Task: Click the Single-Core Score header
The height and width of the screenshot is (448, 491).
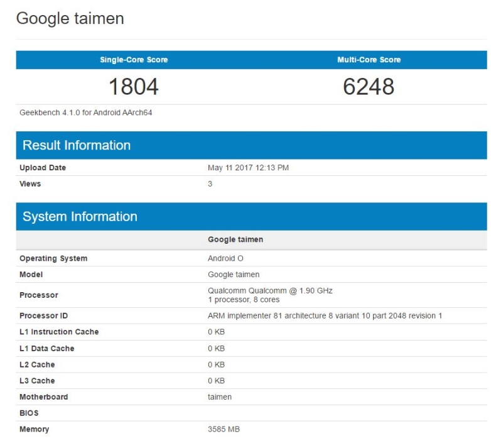Action: click(x=134, y=60)
